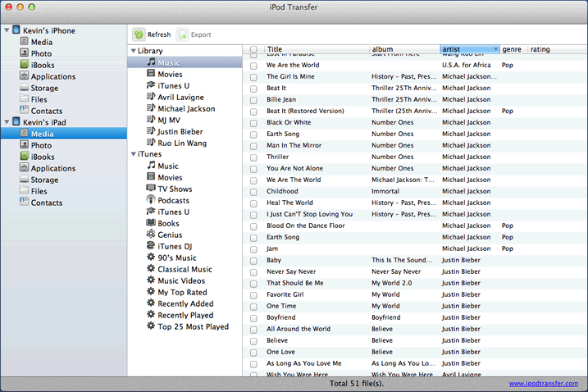This screenshot has width=588, height=392.
Task: Open Books icon in iTunes section
Action: (x=151, y=223)
